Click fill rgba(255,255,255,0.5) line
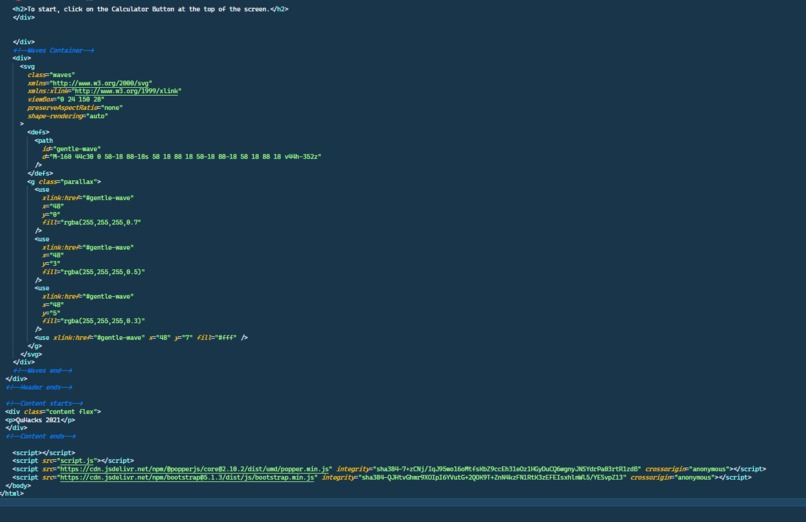 click(x=94, y=272)
